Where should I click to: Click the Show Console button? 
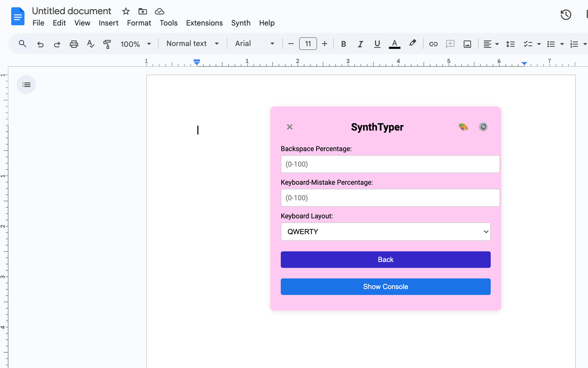click(x=385, y=286)
